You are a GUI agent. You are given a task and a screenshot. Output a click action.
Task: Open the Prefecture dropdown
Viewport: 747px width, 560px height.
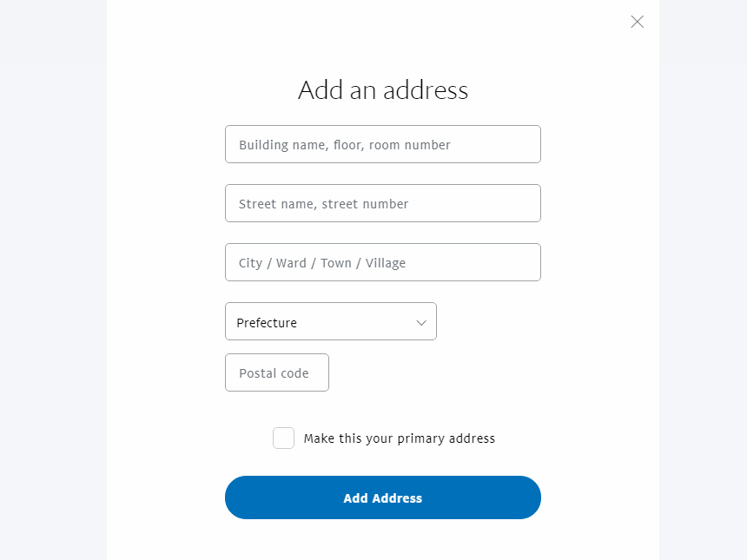tap(330, 321)
